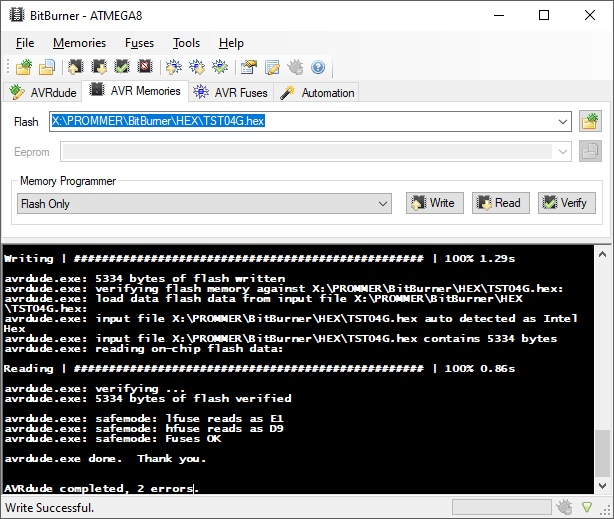
Task: Close the BitBurner window
Action: [590, 15]
